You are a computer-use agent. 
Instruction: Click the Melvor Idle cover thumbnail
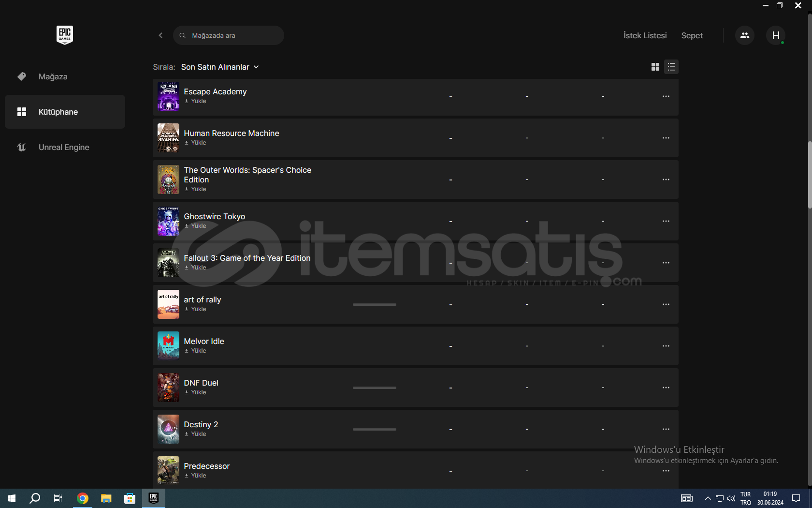[x=168, y=346]
